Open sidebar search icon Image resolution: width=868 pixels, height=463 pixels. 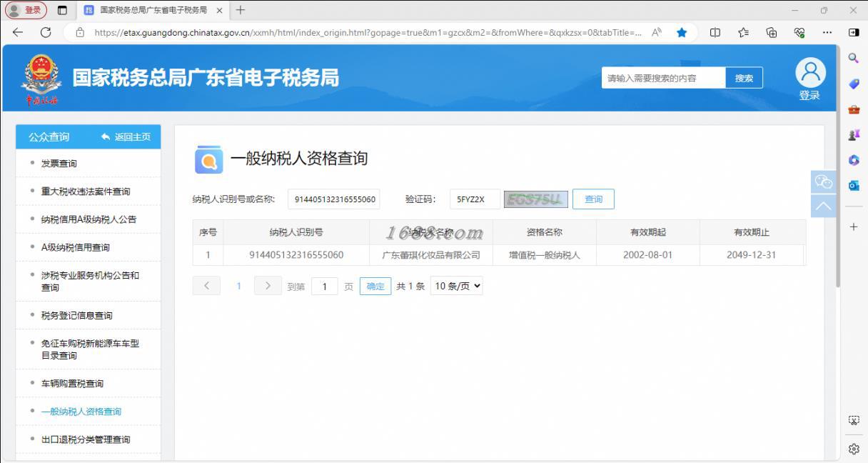[x=854, y=58]
